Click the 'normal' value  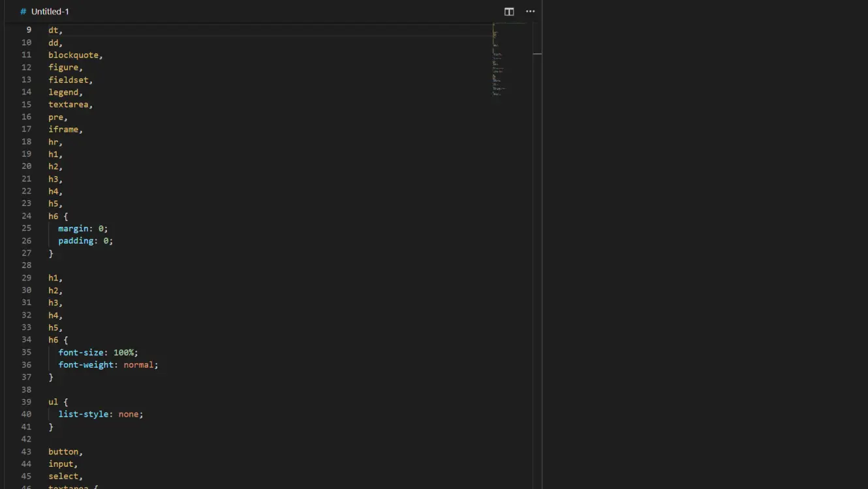138,364
